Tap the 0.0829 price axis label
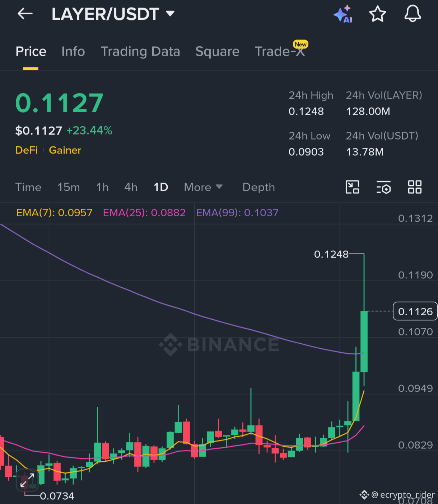Viewport: 438px width, 504px height. [415, 445]
